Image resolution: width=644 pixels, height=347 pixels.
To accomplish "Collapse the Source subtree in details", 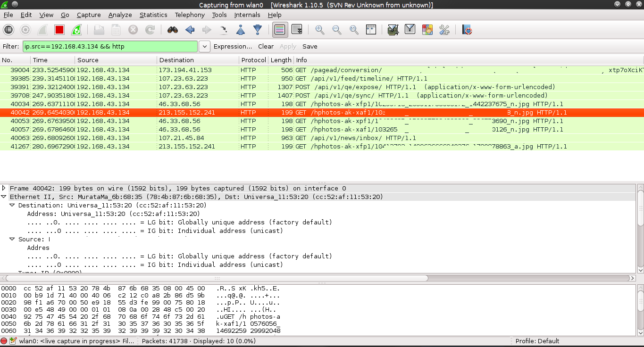I will (13, 239).
